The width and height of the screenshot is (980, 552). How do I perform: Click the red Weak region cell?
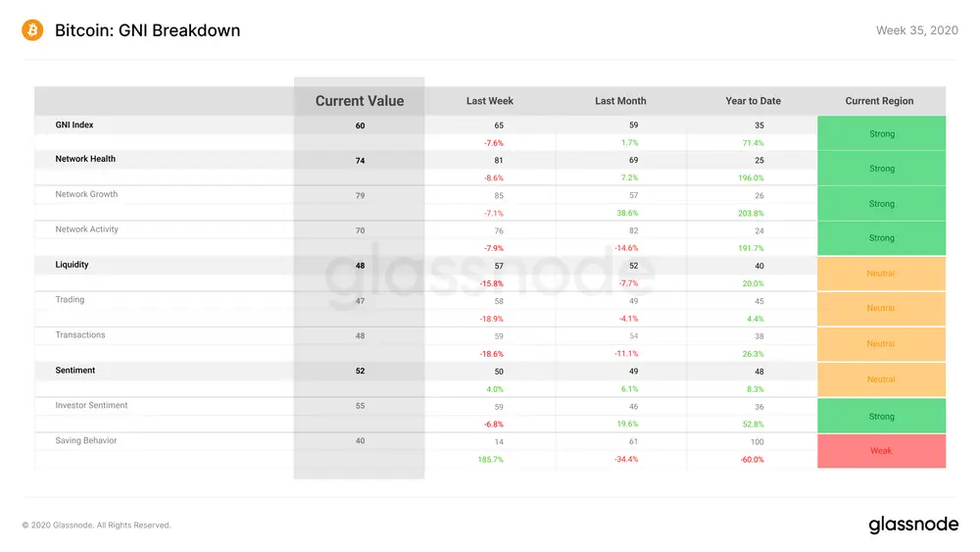[x=881, y=451]
